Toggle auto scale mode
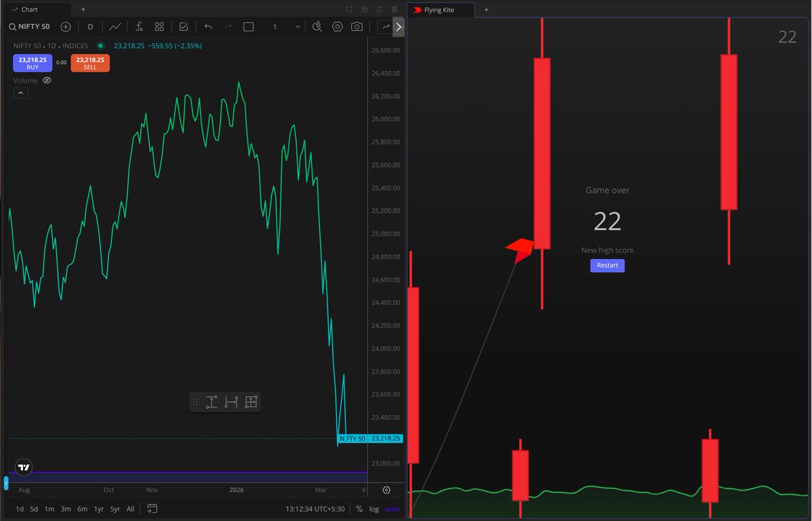The width and height of the screenshot is (812, 521). click(x=392, y=509)
